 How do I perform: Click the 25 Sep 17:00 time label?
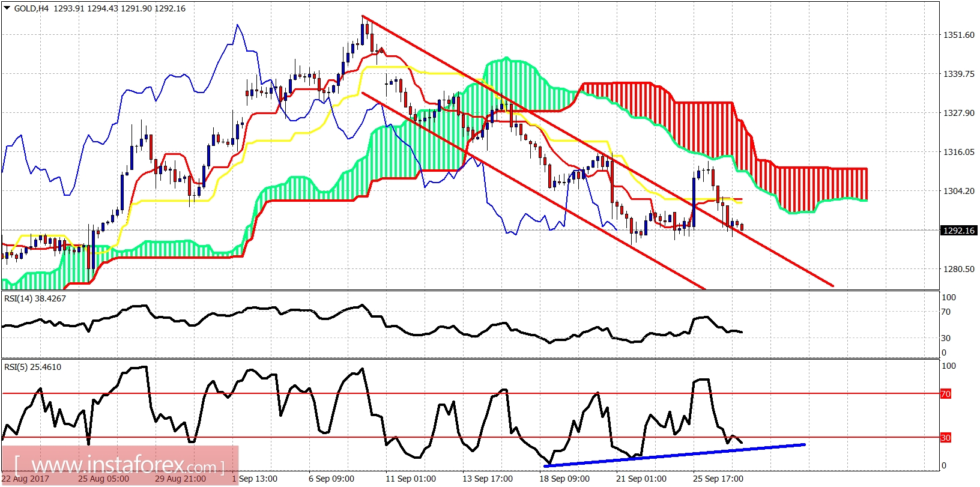[718, 479]
